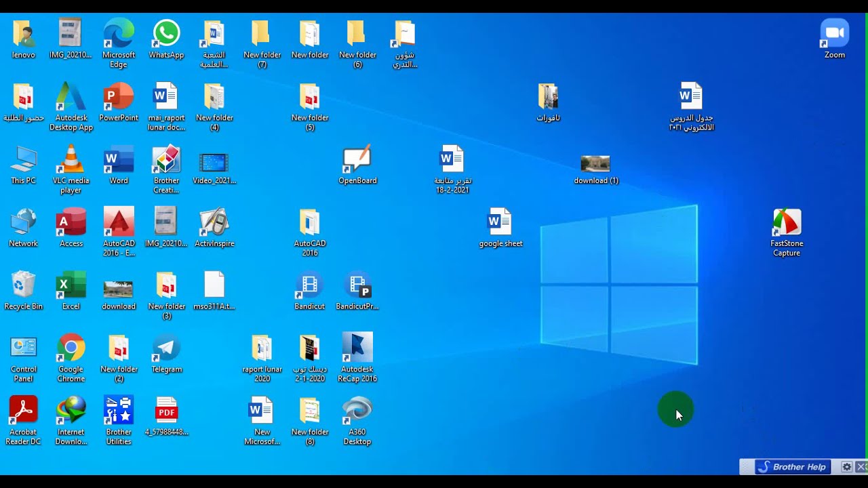This screenshot has height=488, width=868.
Task: Select the New folder (2) icon
Action: coord(119,358)
